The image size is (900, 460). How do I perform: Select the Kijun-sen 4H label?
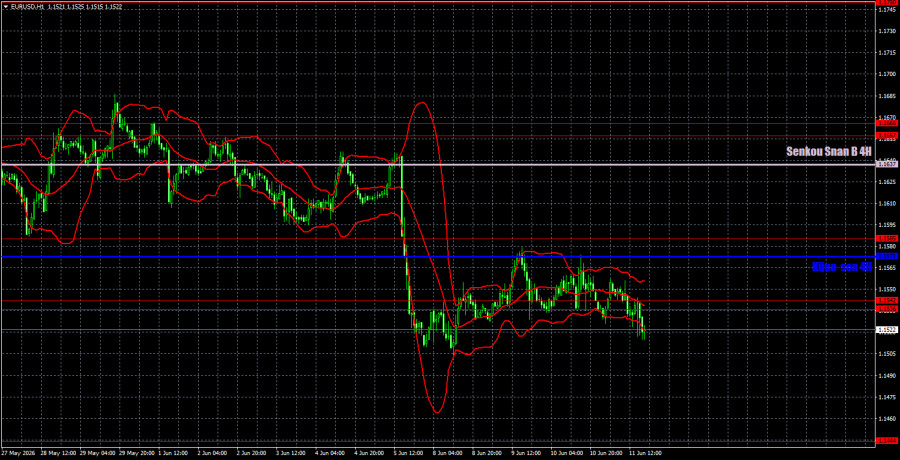point(842,266)
